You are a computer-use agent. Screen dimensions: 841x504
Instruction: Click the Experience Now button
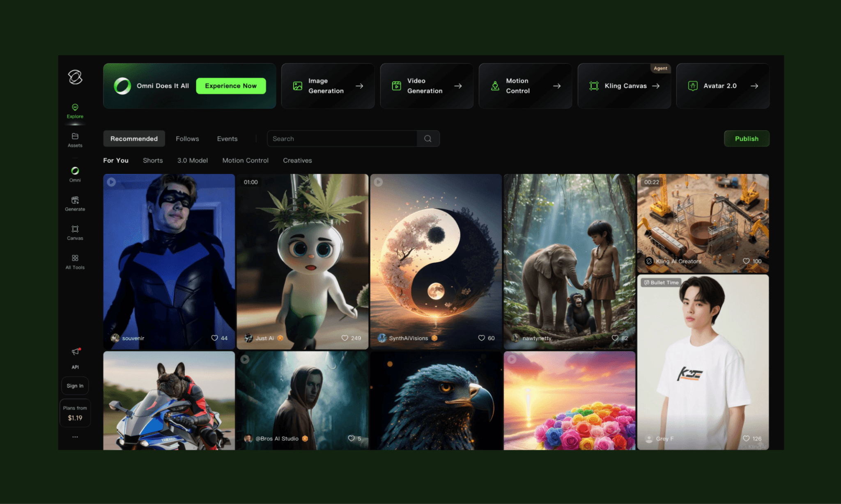231,86
